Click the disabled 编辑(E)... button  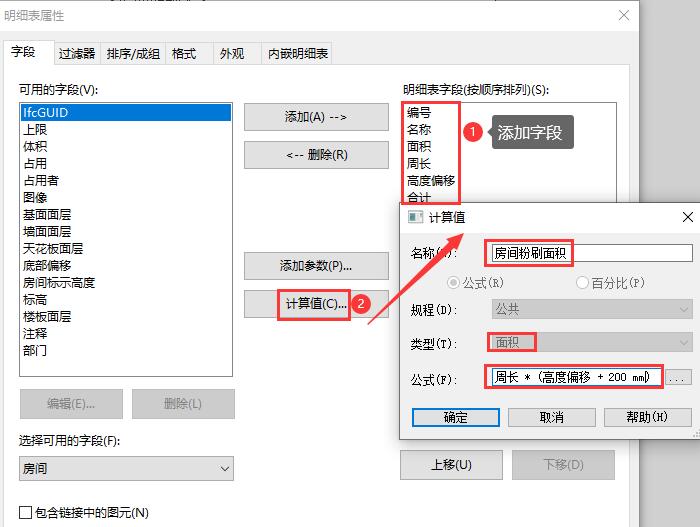71,404
